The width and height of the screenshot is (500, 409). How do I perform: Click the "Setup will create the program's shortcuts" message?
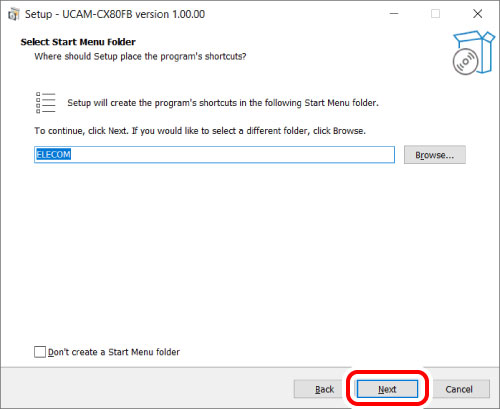(223, 103)
